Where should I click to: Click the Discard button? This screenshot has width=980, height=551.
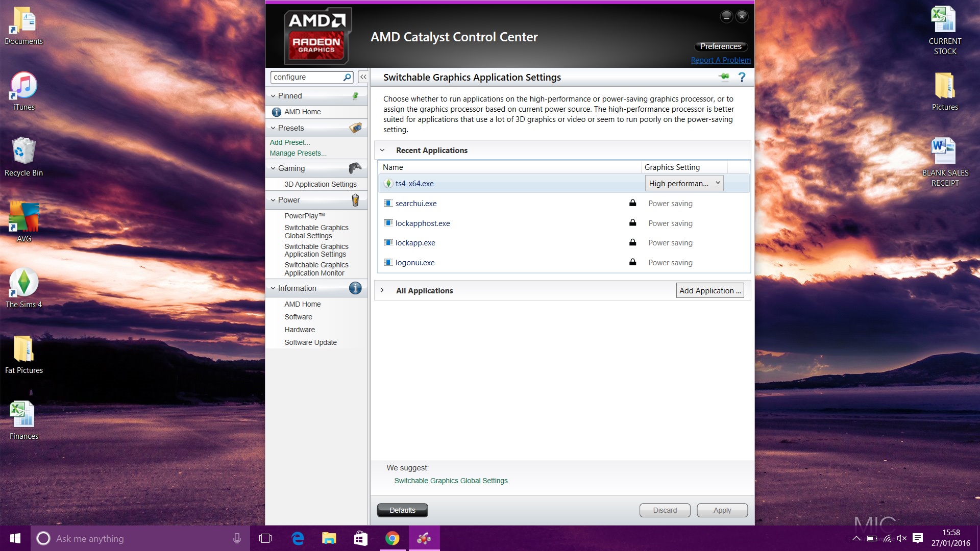pyautogui.click(x=665, y=510)
